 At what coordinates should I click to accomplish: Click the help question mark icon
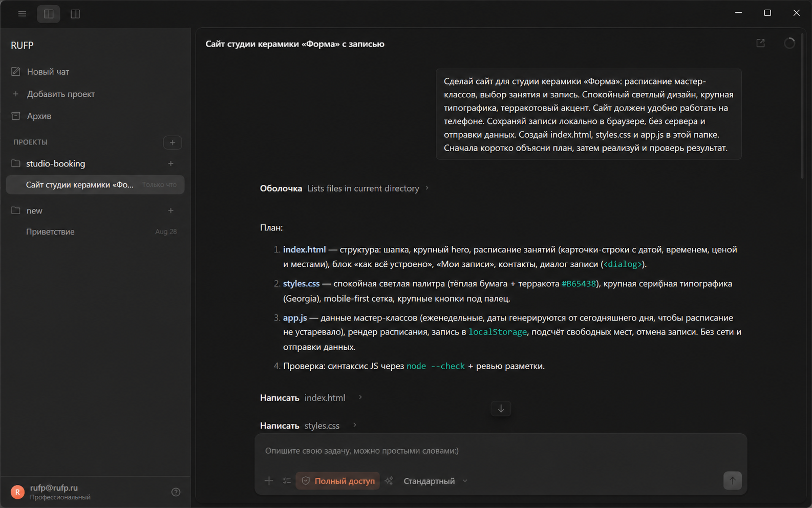[176, 492]
